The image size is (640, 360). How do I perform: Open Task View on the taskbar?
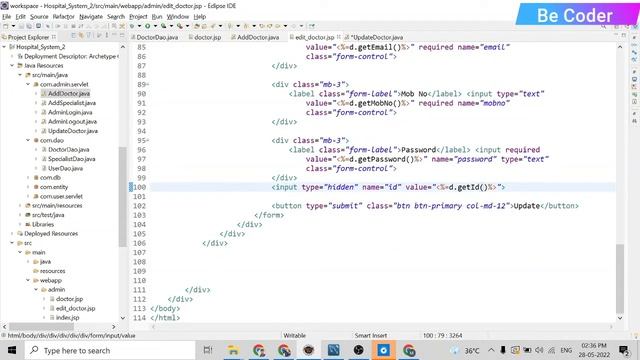coord(208,350)
